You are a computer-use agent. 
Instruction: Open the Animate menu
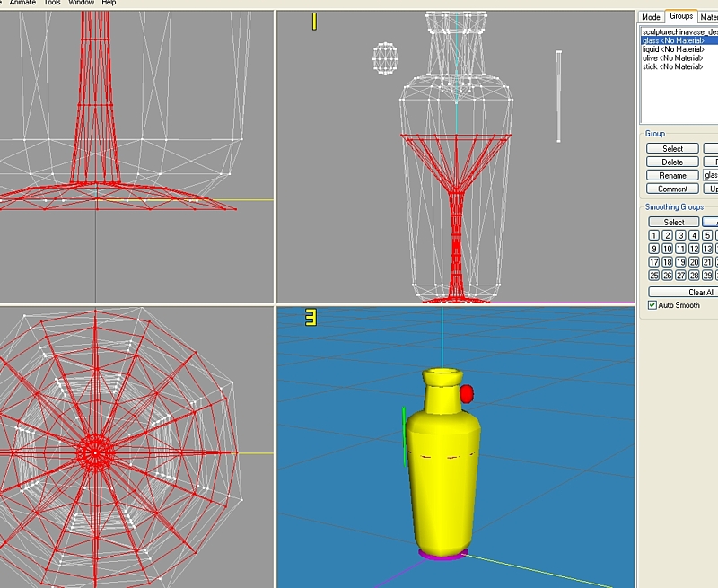22,3
